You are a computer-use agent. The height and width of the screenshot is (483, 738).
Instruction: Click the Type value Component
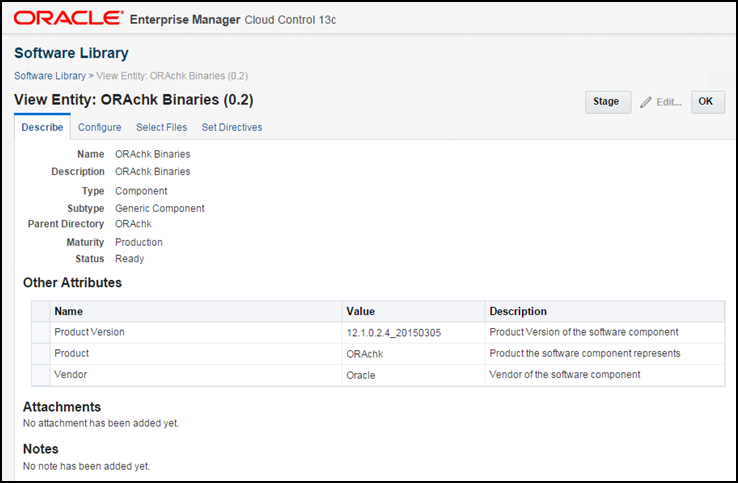click(141, 191)
